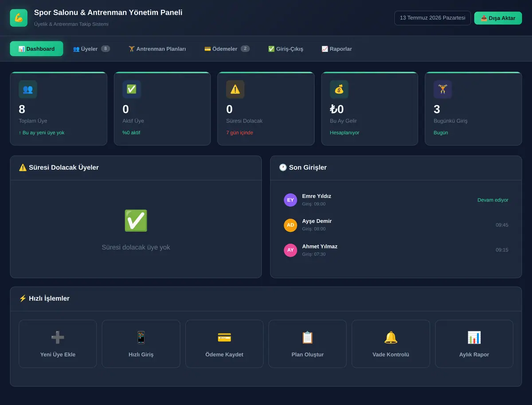Screen dimensions: 532x405
Task: Open the Antrenman Planları tab
Action: click(x=157, y=49)
